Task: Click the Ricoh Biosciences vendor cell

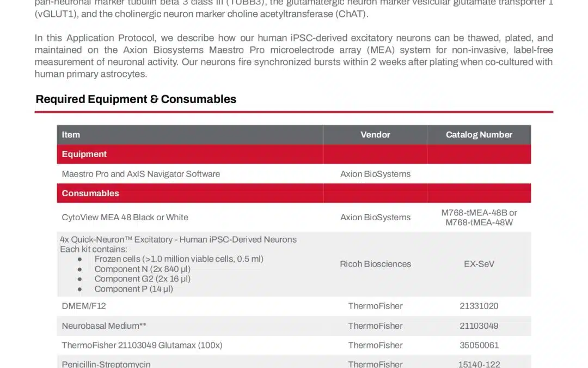Action: tap(375, 264)
